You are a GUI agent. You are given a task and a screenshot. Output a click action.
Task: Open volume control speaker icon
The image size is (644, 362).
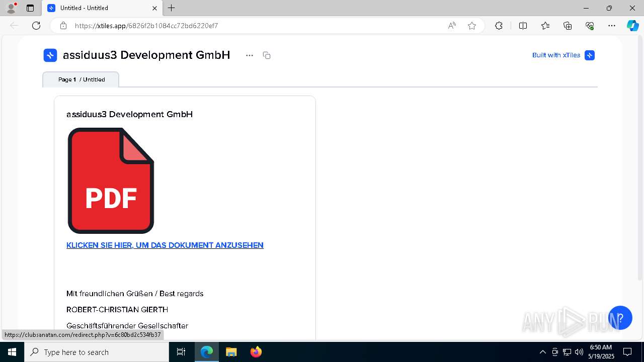coord(579,352)
